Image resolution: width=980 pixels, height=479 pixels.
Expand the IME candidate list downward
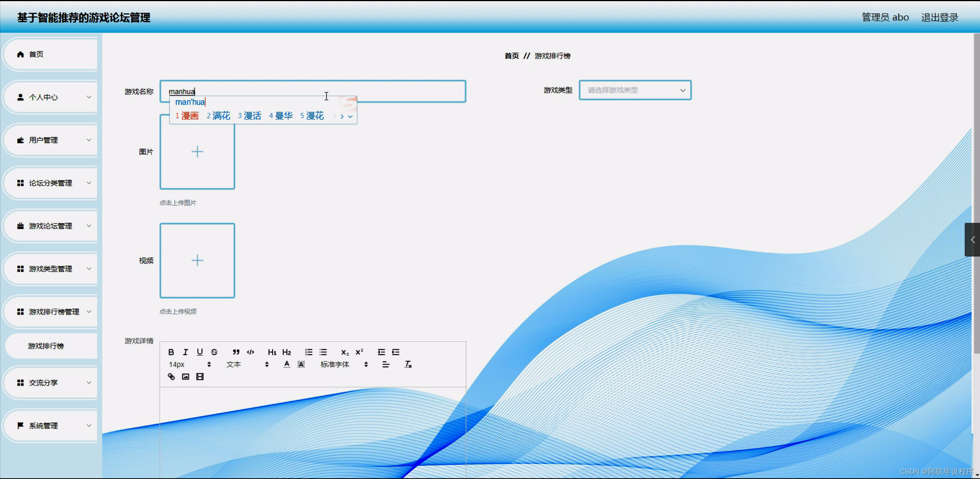tap(350, 116)
